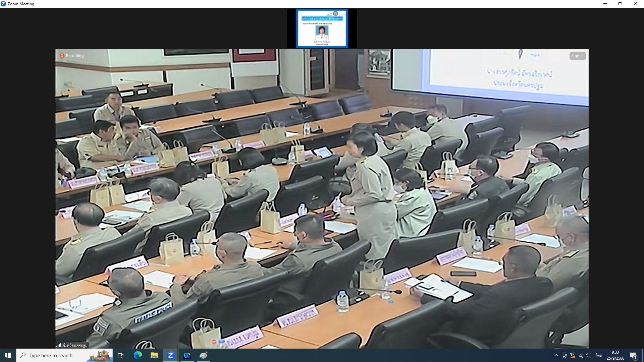Open the notification action center
Image resolution: width=644 pixels, height=362 pixels.
633,355
